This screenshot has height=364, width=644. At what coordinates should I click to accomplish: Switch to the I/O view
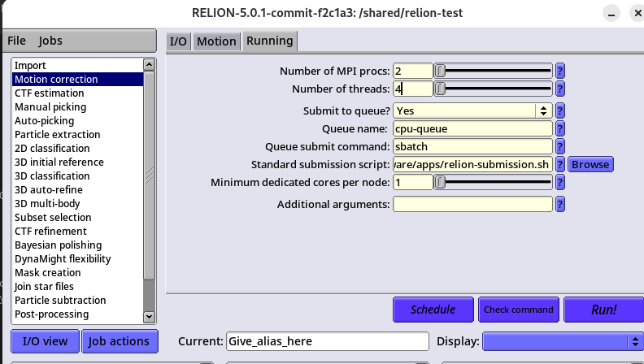45,341
